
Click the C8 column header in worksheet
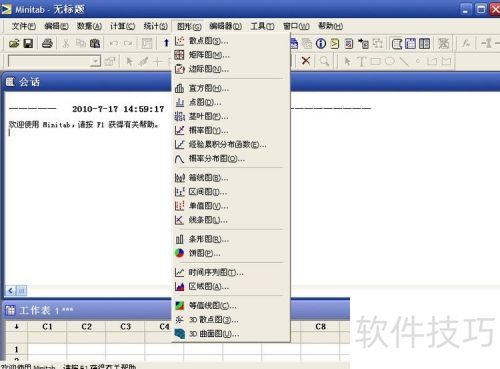[320, 326]
